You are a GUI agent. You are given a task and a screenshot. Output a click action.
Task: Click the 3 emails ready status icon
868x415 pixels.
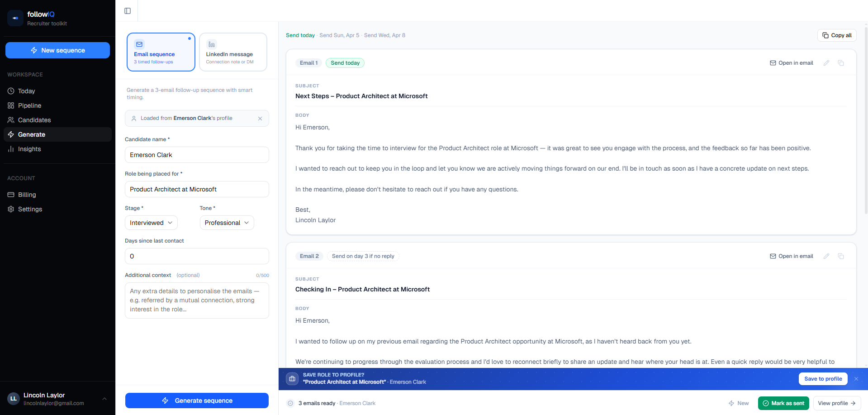click(x=290, y=403)
